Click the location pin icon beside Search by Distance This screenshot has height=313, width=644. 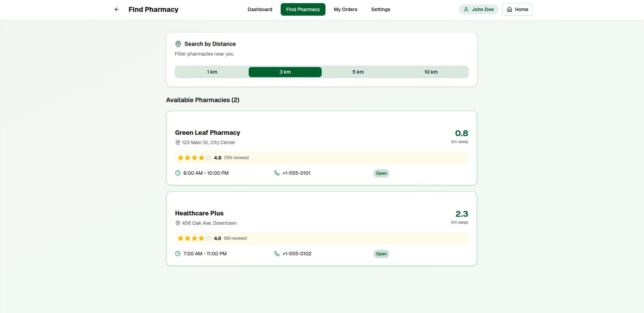[178, 44]
